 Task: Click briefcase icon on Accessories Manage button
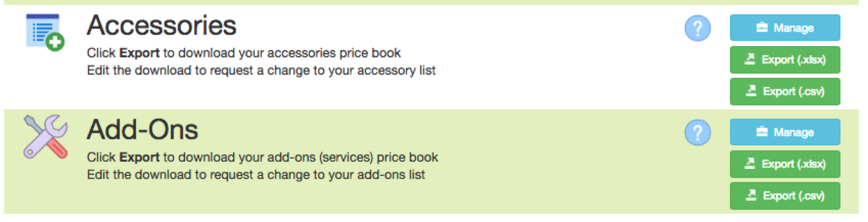762,27
